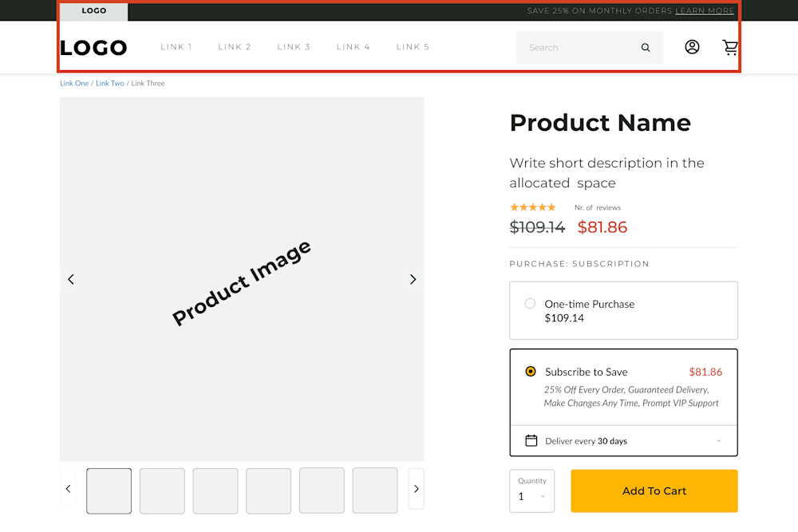Follow the Learn More promo link
The width and height of the screenshot is (798, 532).
[705, 11]
